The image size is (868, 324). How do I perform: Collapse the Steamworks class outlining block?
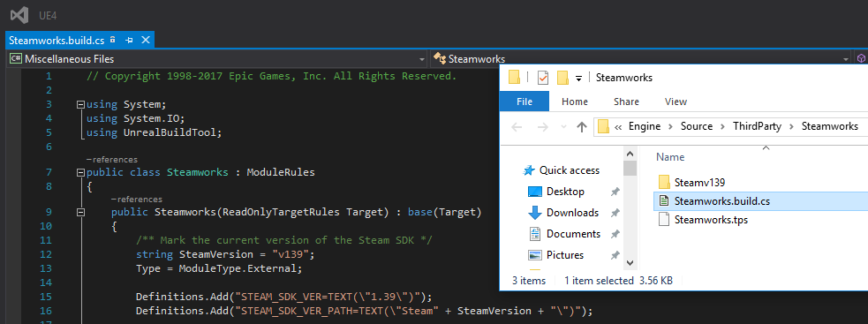click(81, 172)
